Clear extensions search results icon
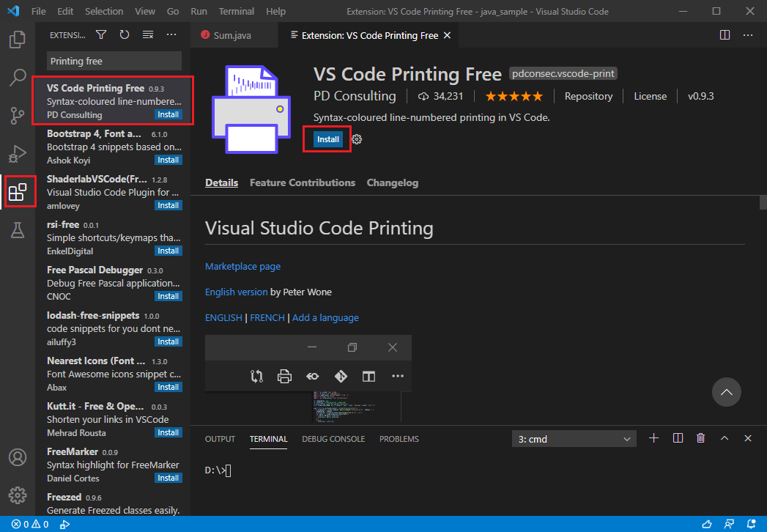The width and height of the screenshot is (767, 532). point(148,34)
